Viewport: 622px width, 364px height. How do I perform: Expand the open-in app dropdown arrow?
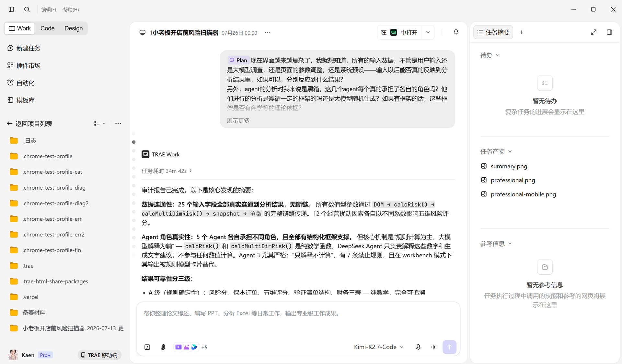(428, 32)
